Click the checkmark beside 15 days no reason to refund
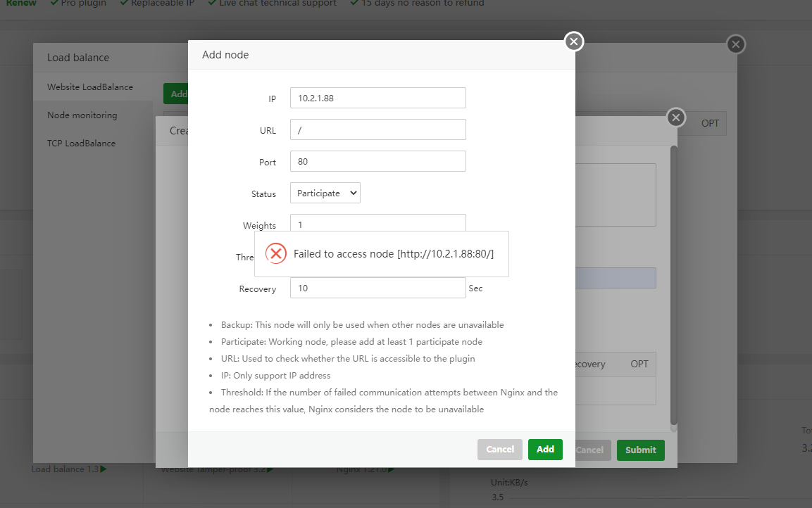Screen dimensions: 812x508 356,3
